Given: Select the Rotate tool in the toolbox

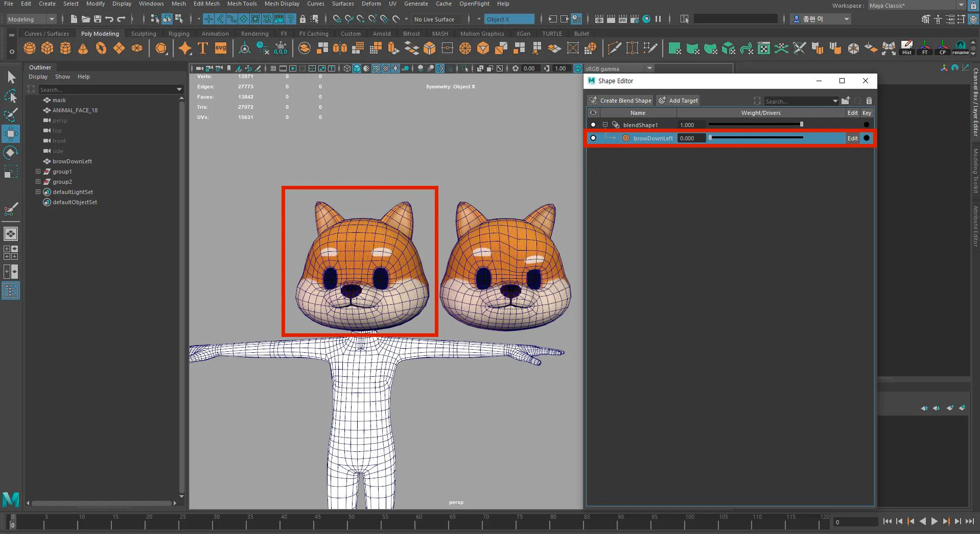Looking at the screenshot, I should tap(11, 153).
